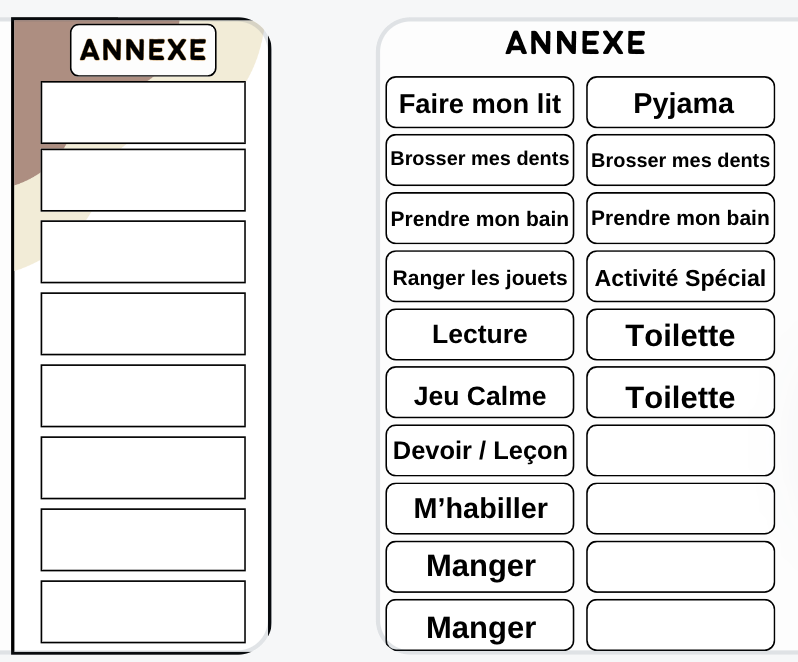Image resolution: width=798 pixels, height=662 pixels.
Task: Click the boxed ANNEXE title on left card
Action: click(x=143, y=50)
